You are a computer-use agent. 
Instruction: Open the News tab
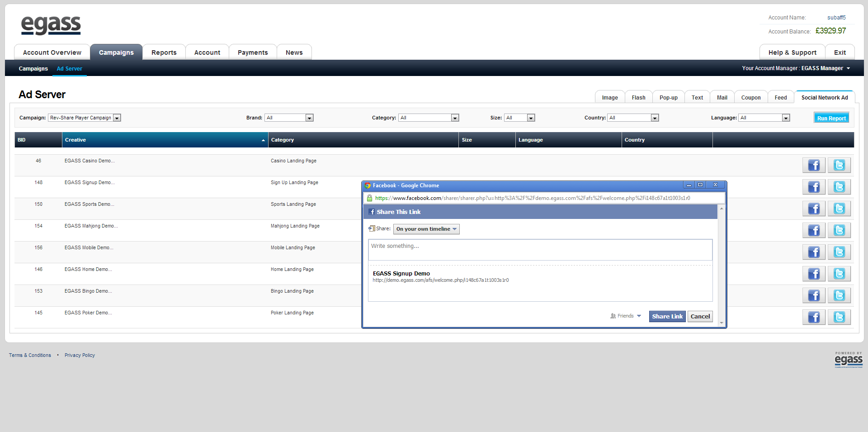click(294, 52)
